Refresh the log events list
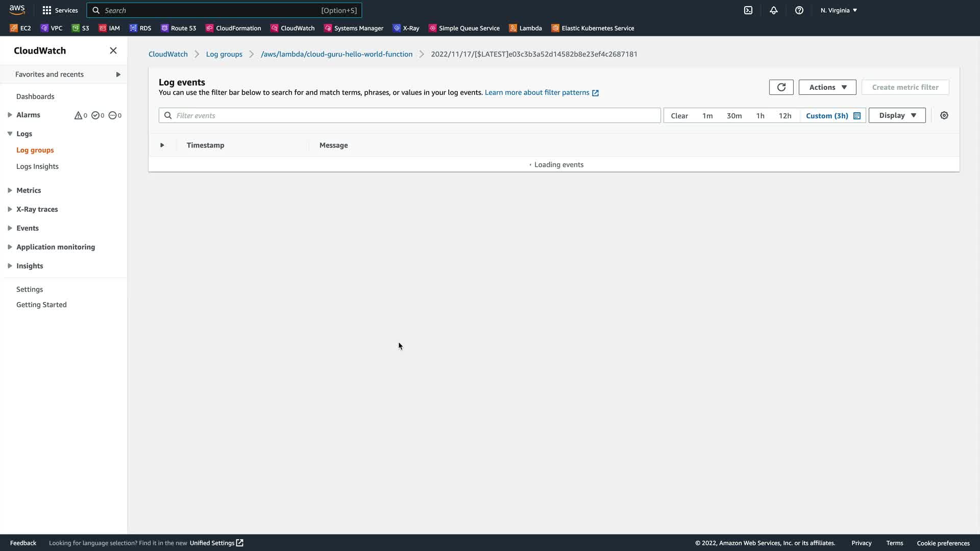Screen dimensions: 980x551 (781, 87)
